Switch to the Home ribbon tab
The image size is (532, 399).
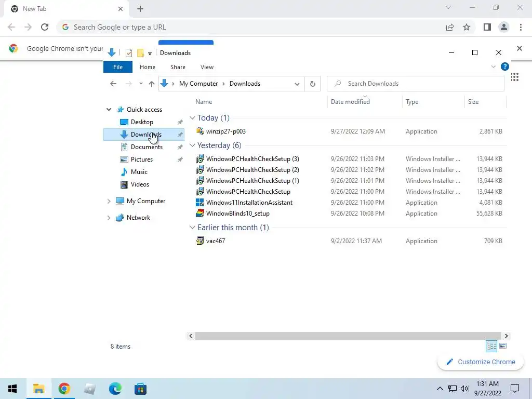[x=147, y=67]
